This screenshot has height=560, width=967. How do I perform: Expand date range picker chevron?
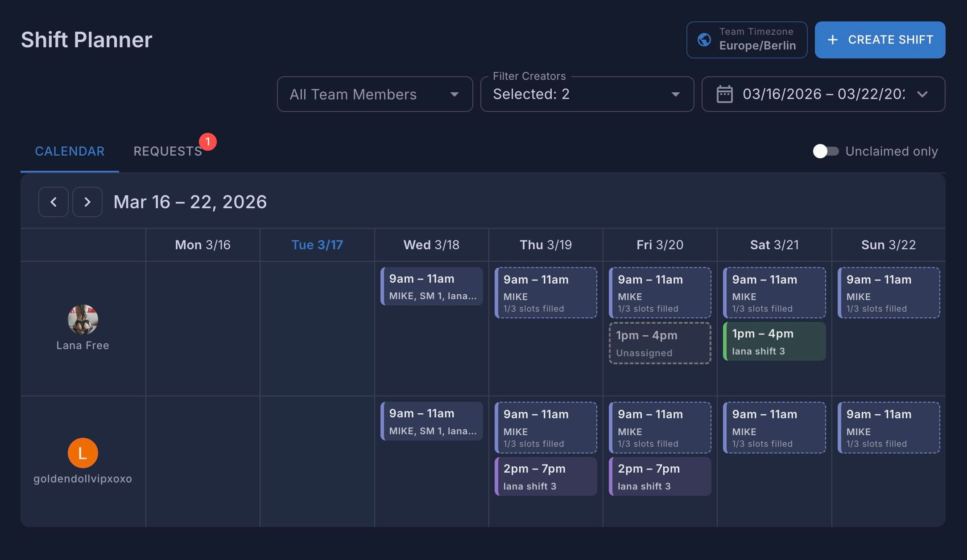pyautogui.click(x=922, y=94)
